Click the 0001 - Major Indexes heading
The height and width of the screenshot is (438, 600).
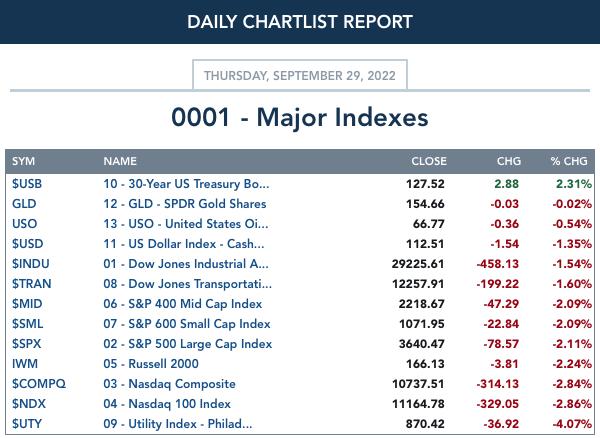[x=300, y=117]
